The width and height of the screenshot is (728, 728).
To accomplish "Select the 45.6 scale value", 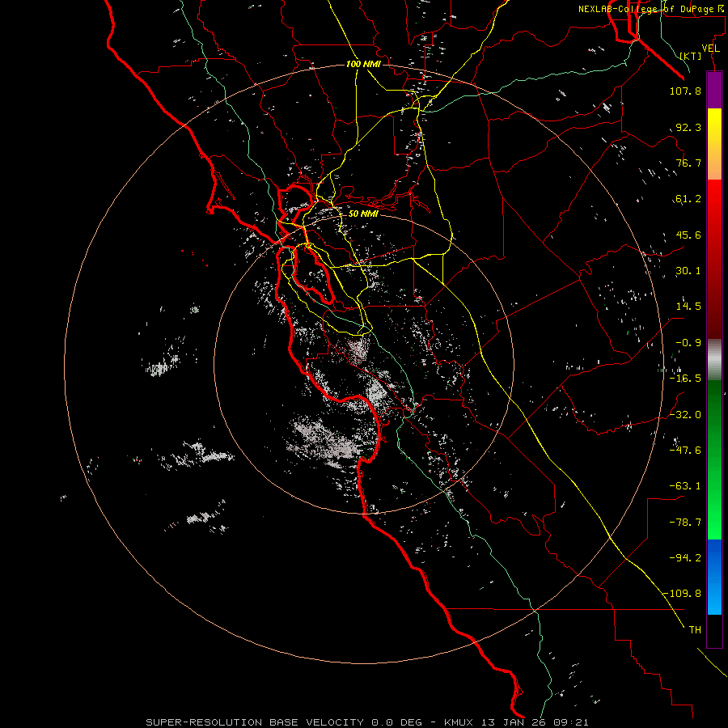I will click(688, 235).
